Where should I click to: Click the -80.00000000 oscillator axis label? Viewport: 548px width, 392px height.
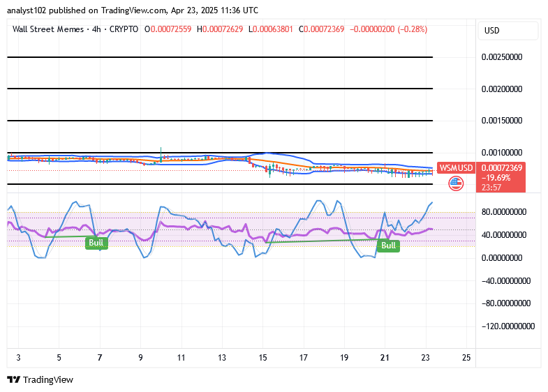point(505,303)
